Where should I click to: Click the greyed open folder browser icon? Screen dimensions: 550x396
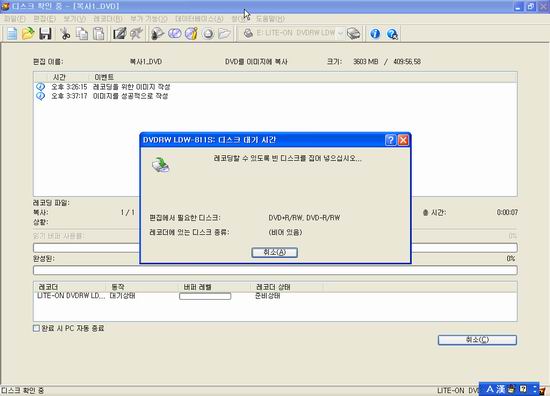click(x=224, y=34)
